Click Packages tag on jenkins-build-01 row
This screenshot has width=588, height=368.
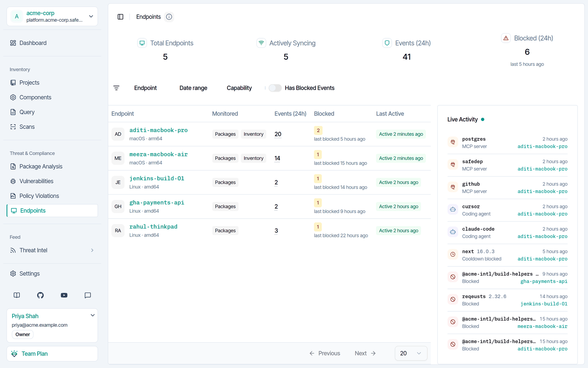click(x=225, y=183)
